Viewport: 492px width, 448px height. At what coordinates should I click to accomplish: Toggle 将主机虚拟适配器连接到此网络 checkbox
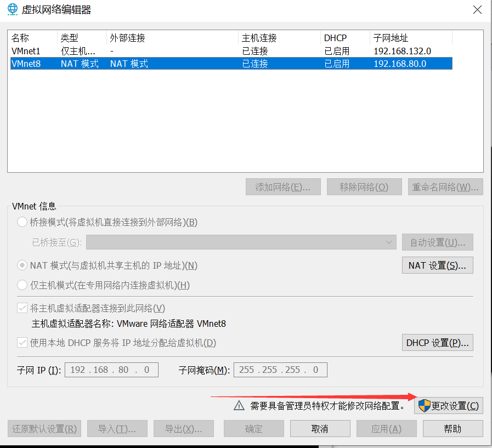click(22, 308)
